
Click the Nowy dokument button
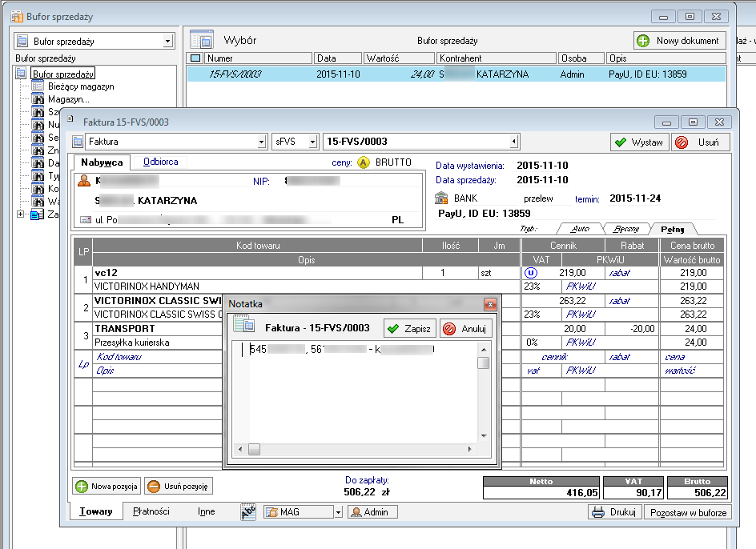680,41
